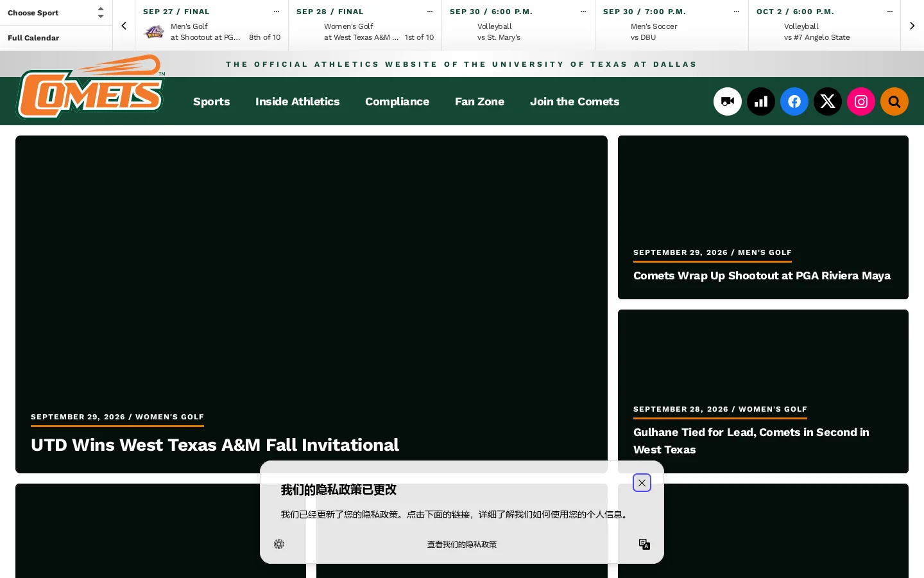Open options dots for Sep 30 6:00 Volleyball
Viewport: 924px width, 578px height.
coord(583,12)
